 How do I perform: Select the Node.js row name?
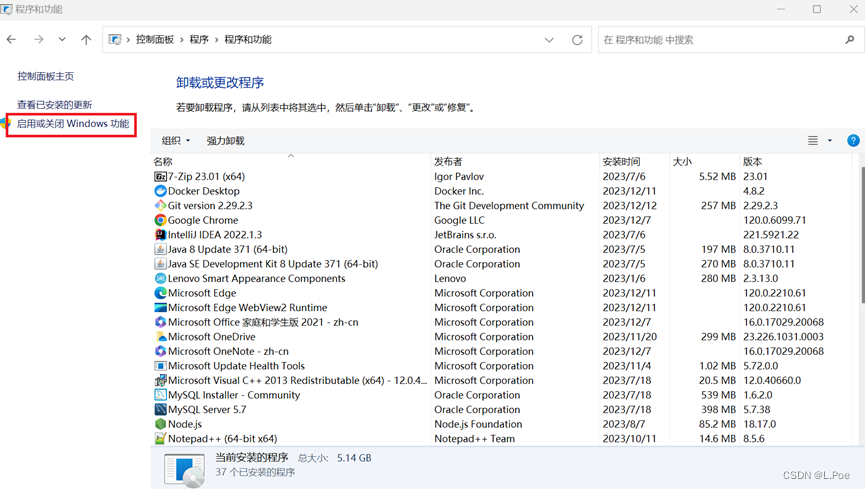coord(185,424)
